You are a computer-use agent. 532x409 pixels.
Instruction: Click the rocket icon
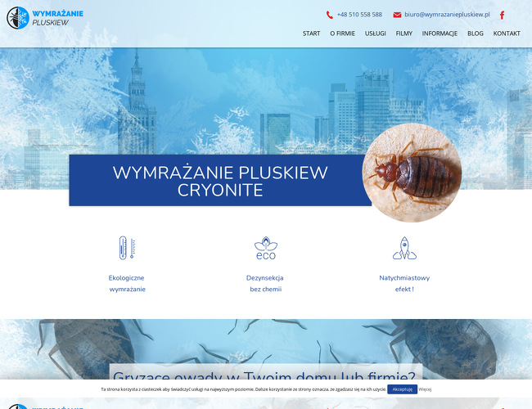tap(404, 248)
